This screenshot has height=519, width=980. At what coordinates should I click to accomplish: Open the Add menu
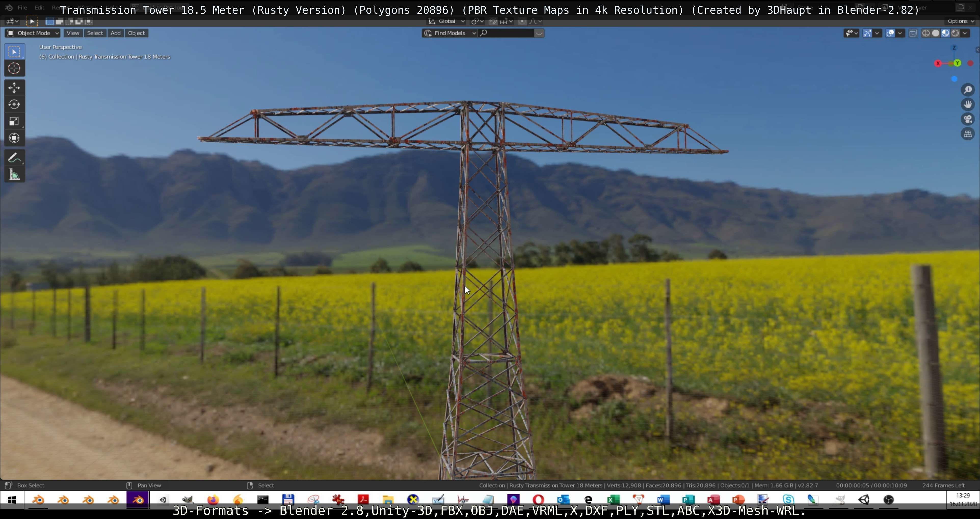click(x=116, y=33)
